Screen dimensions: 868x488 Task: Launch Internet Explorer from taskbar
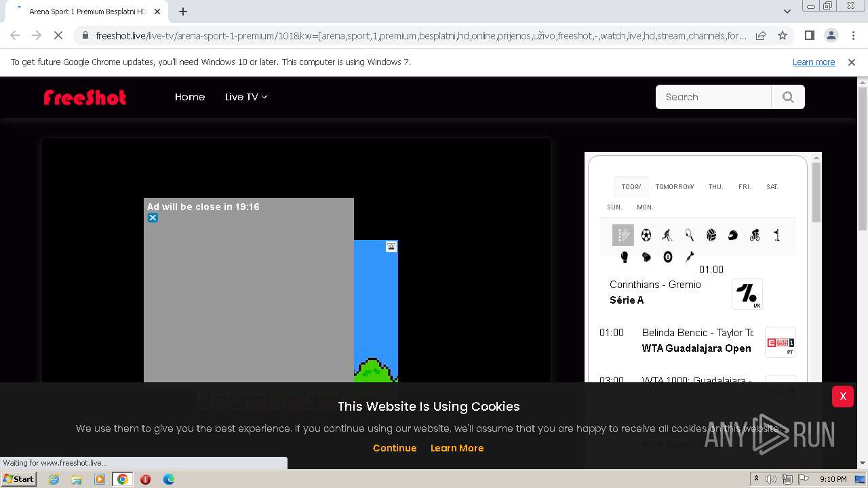click(54, 479)
